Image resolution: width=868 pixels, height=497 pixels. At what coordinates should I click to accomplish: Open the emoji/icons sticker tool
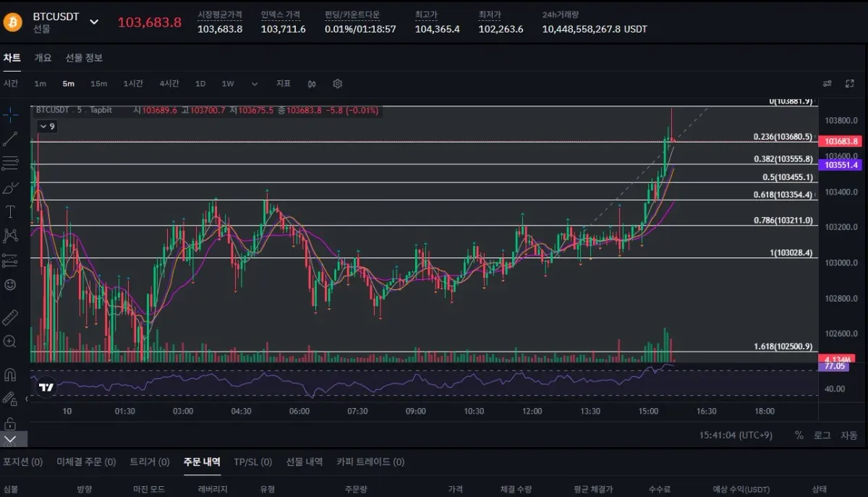[x=10, y=284]
